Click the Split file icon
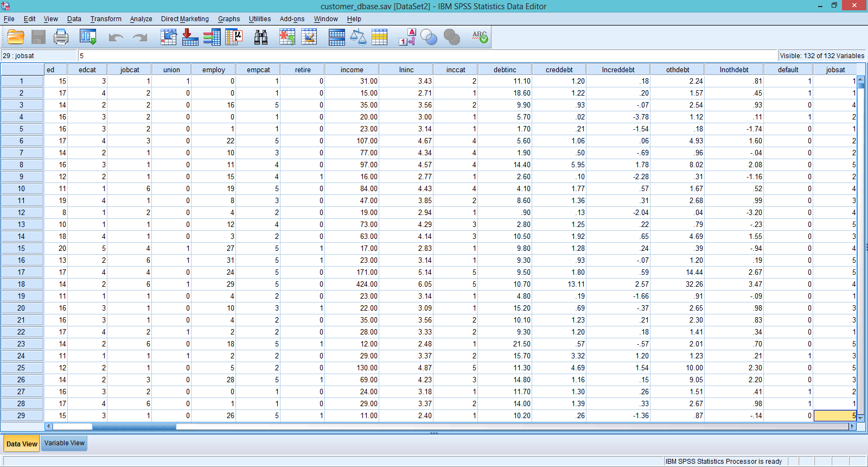868x467 pixels. tap(336, 37)
